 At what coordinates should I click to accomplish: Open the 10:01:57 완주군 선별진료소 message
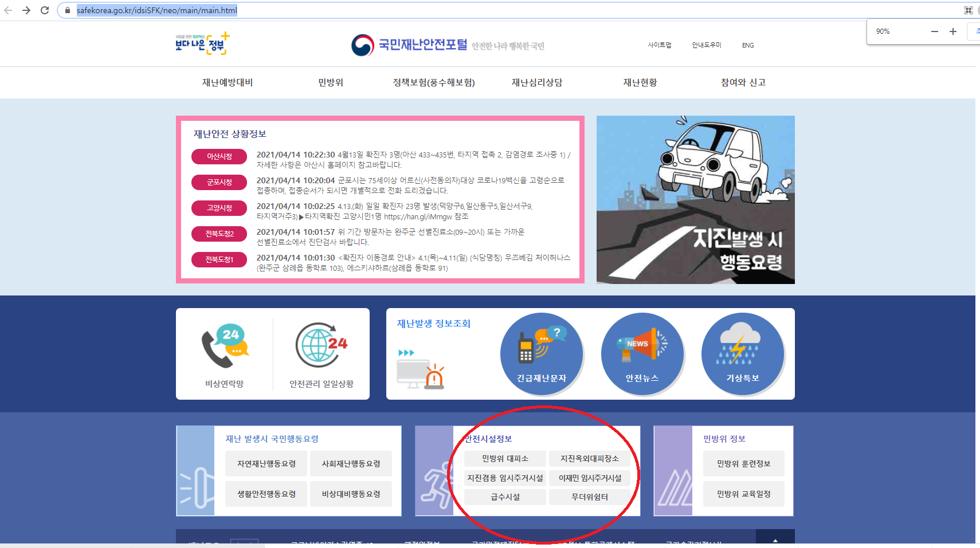point(390,237)
